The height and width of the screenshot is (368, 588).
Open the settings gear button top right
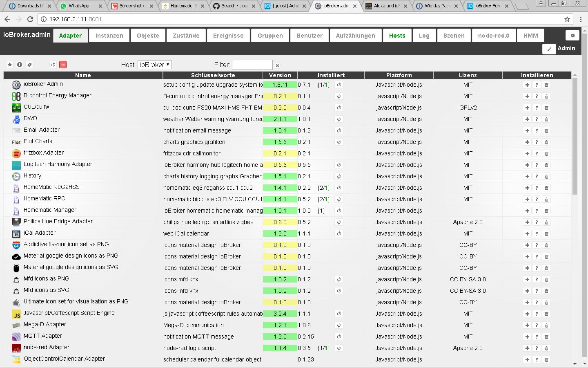572,36
